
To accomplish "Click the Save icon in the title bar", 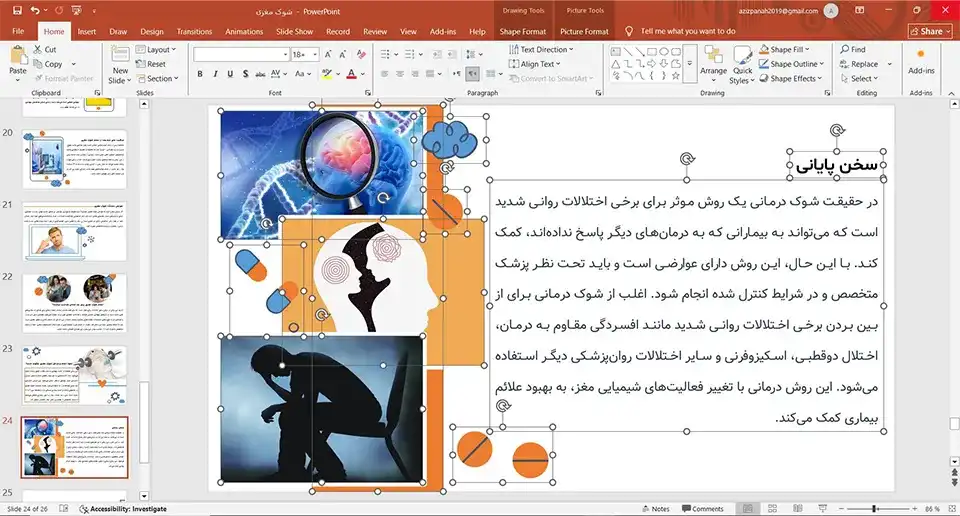I will [x=17, y=10].
